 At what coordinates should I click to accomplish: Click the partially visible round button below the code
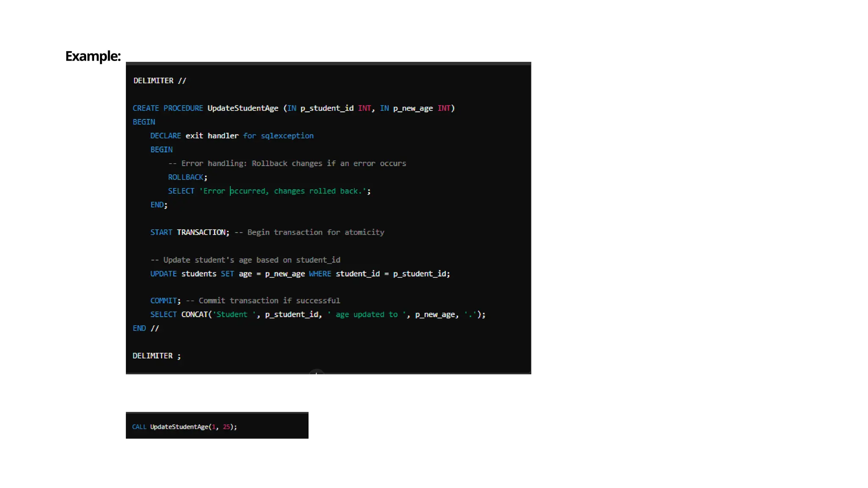[x=316, y=372]
